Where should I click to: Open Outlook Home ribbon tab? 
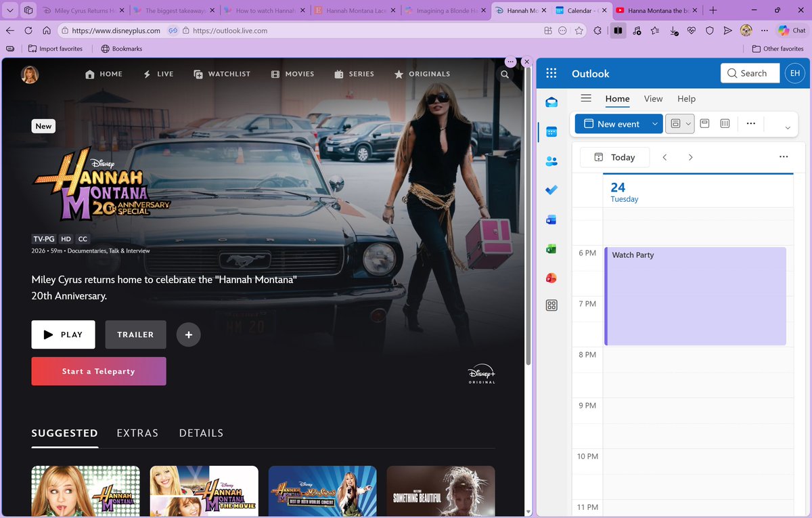pyautogui.click(x=617, y=99)
